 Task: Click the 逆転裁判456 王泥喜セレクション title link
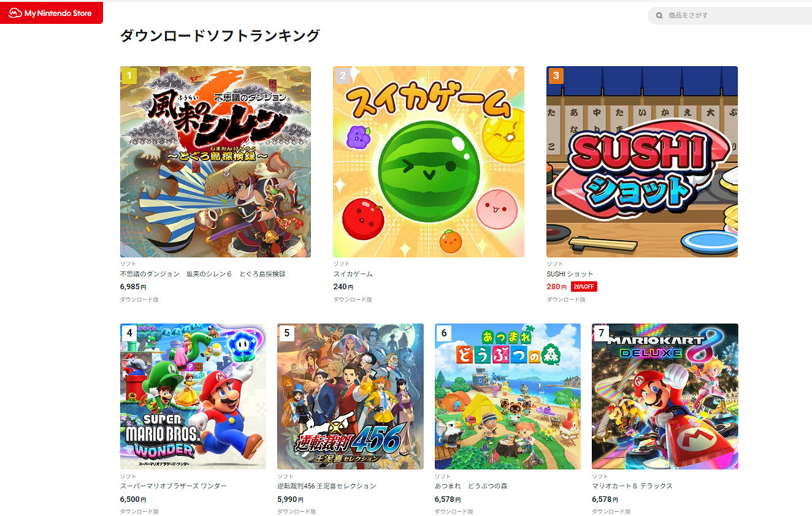point(326,486)
